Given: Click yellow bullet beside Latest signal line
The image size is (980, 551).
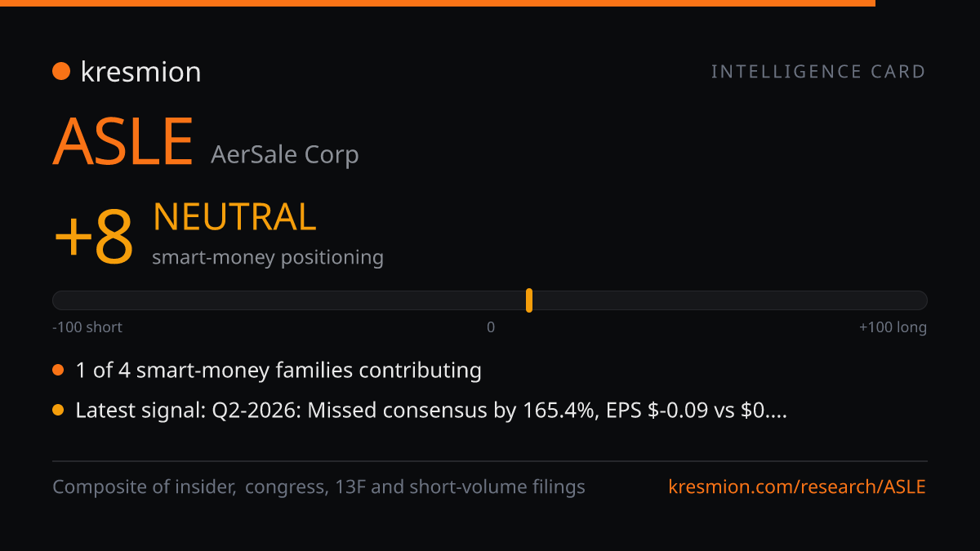Looking at the screenshot, I should point(58,411).
